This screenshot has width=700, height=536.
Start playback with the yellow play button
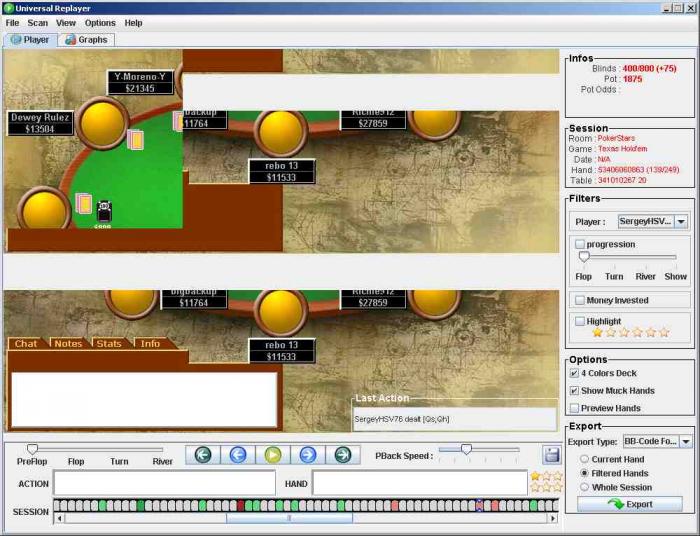273,455
